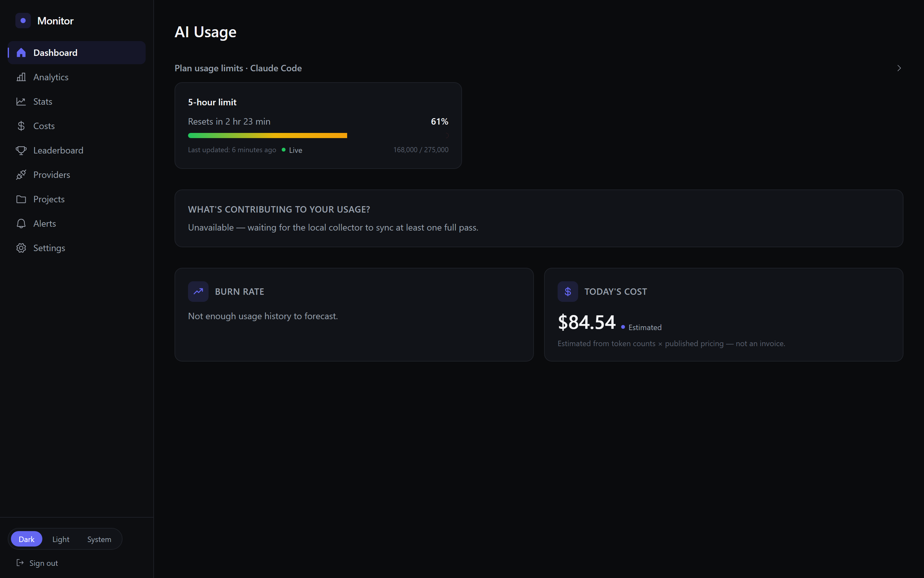The height and width of the screenshot is (578, 924).
Task: Click the Projects folder icon
Action: click(x=21, y=199)
